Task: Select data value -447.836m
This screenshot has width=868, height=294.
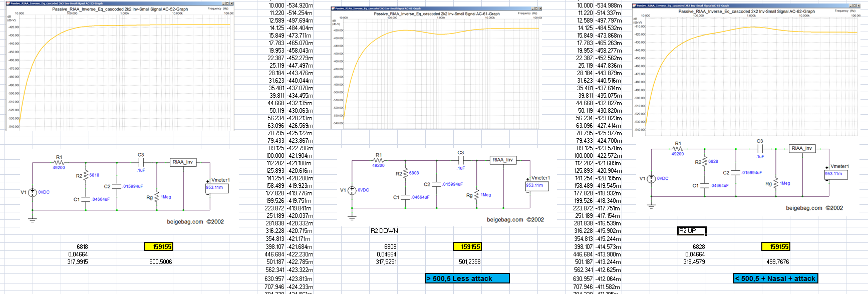Action: [x=609, y=66]
